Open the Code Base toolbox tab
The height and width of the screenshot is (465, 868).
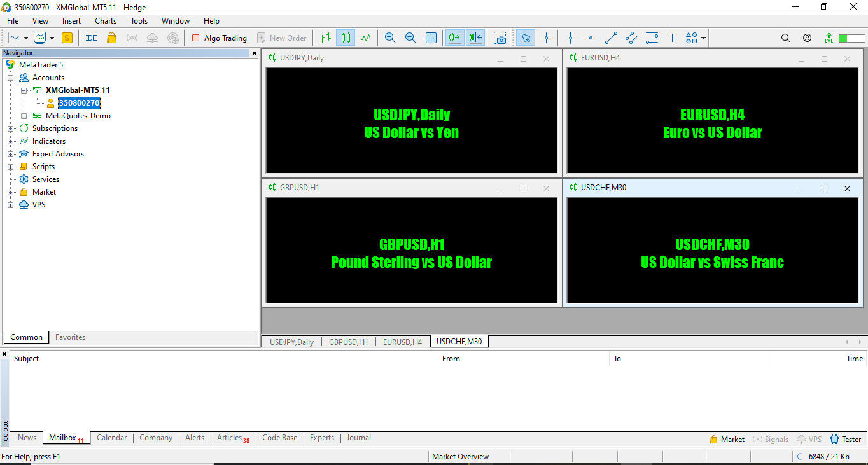[x=279, y=438]
